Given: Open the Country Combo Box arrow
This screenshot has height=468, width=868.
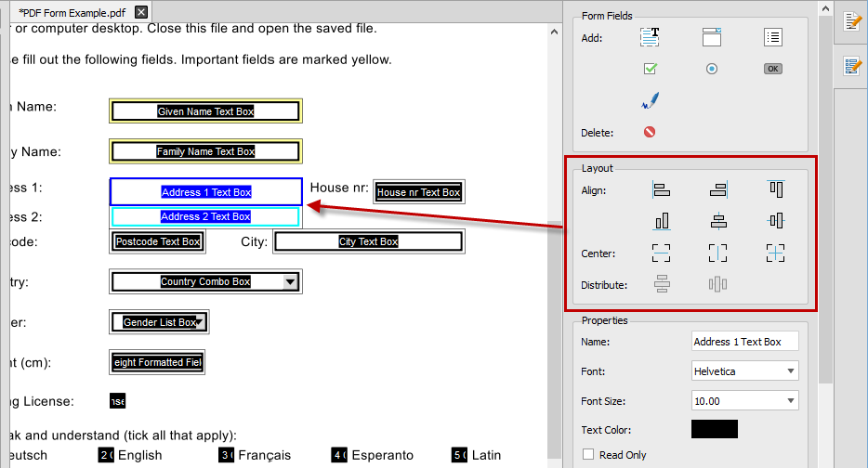Looking at the screenshot, I should coord(290,281).
